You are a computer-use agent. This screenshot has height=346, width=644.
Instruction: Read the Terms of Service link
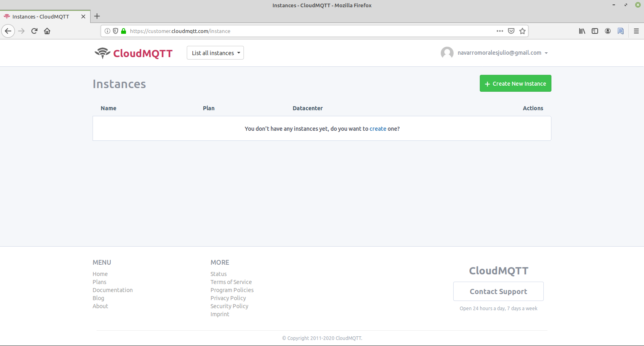point(231,282)
